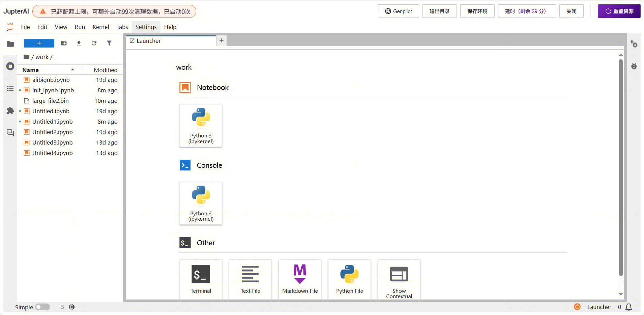
Task: Open the notifications bell icon
Action: [629, 307]
